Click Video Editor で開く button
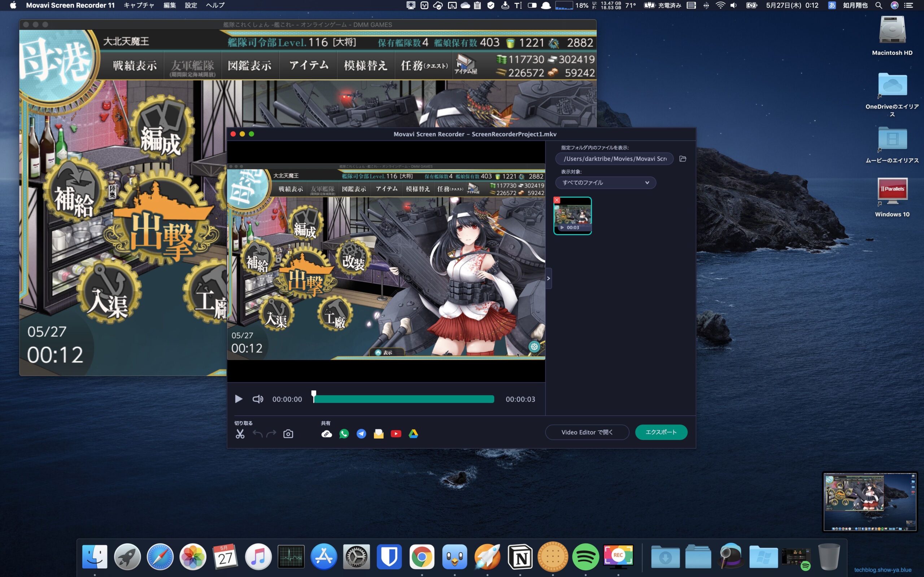924x577 pixels. pos(587,432)
